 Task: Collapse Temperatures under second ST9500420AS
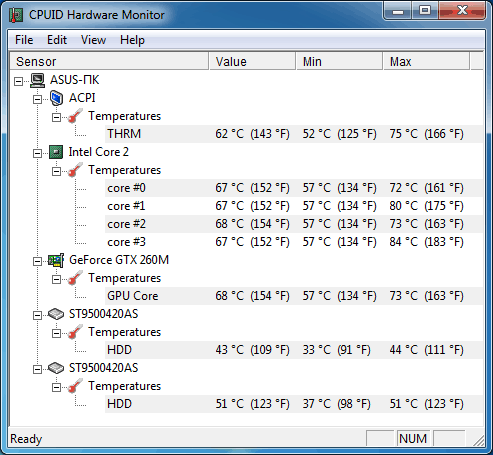pos(57,387)
